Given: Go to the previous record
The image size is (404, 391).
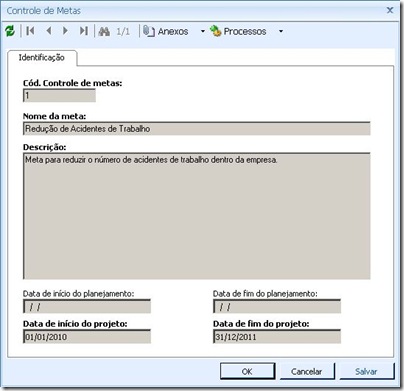Looking at the screenshot, I should pos(49,31).
